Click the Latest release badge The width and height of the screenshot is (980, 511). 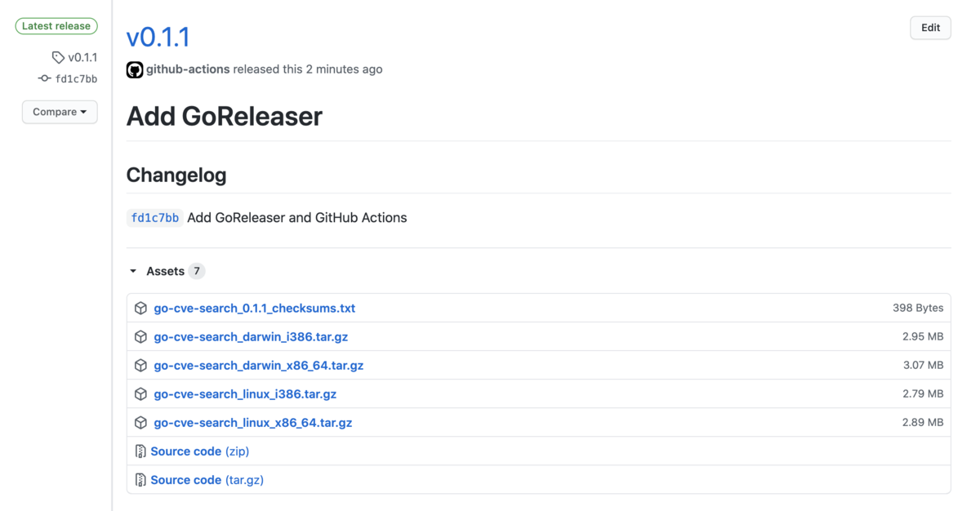coord(56,26)
